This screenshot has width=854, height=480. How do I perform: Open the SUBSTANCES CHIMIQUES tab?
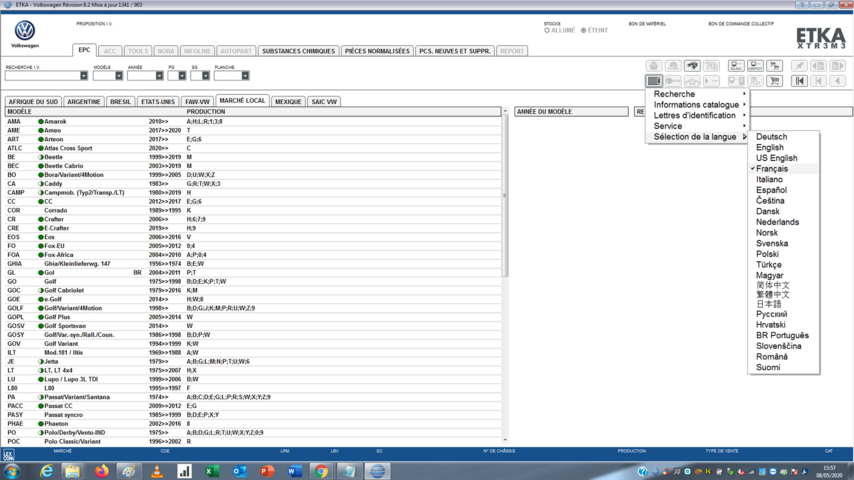point(298,51)
